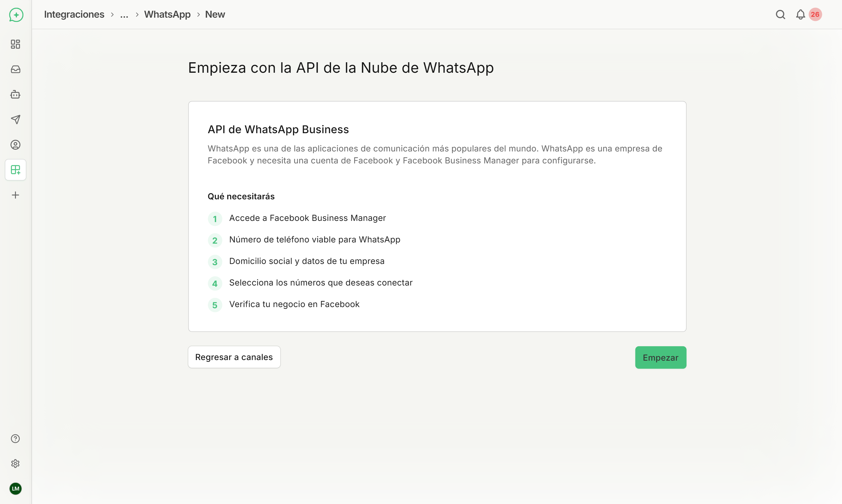Open search using the magnifier icon
The height and width of the screenshot is (504, 842).
point(780,15)
